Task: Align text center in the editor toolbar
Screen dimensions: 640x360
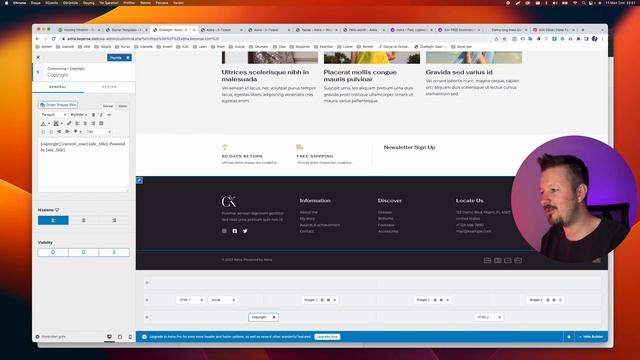Action: (x=85, y=123)
